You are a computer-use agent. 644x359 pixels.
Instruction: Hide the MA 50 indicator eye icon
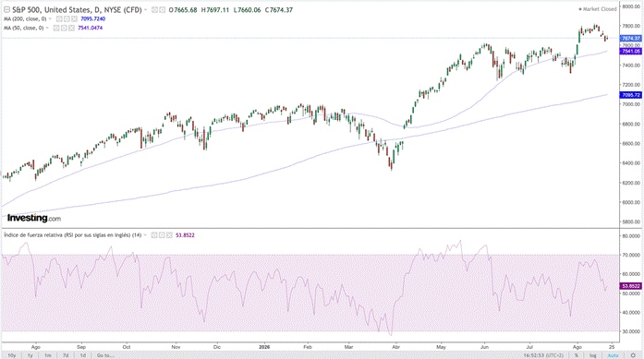56,28
